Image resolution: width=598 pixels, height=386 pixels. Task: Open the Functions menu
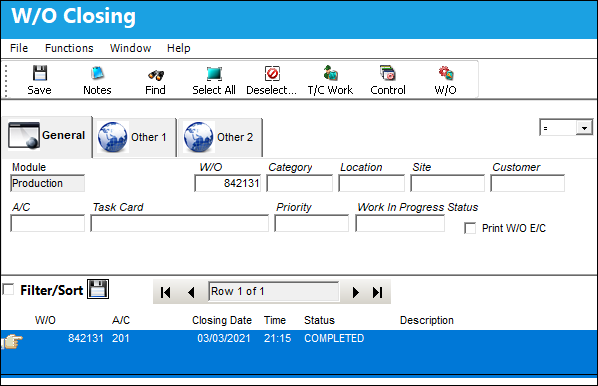click(x=69, y=48)
